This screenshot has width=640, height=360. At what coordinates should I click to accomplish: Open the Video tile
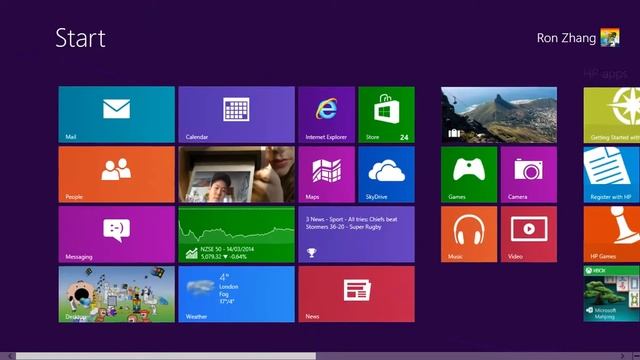[529, 234]
